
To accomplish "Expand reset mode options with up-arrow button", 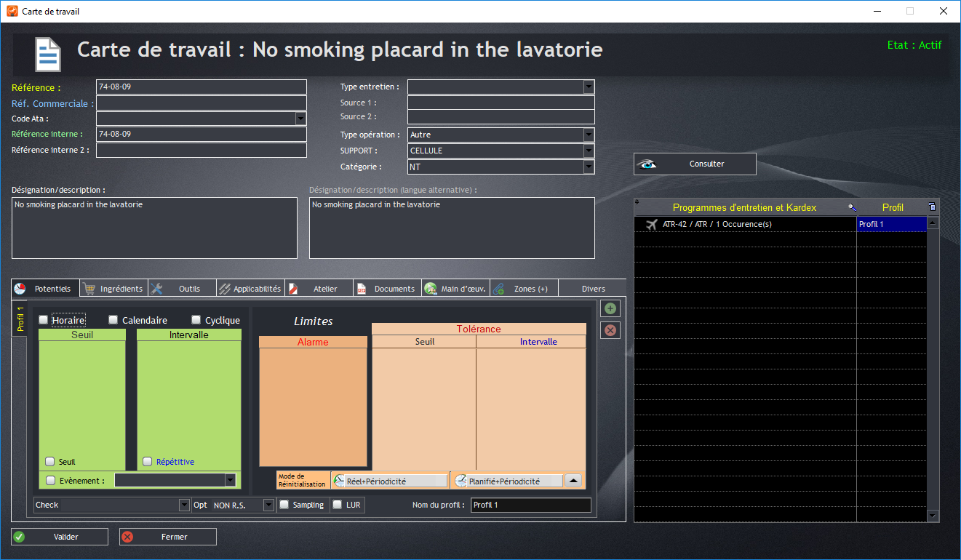I will [x=573, y=481].
